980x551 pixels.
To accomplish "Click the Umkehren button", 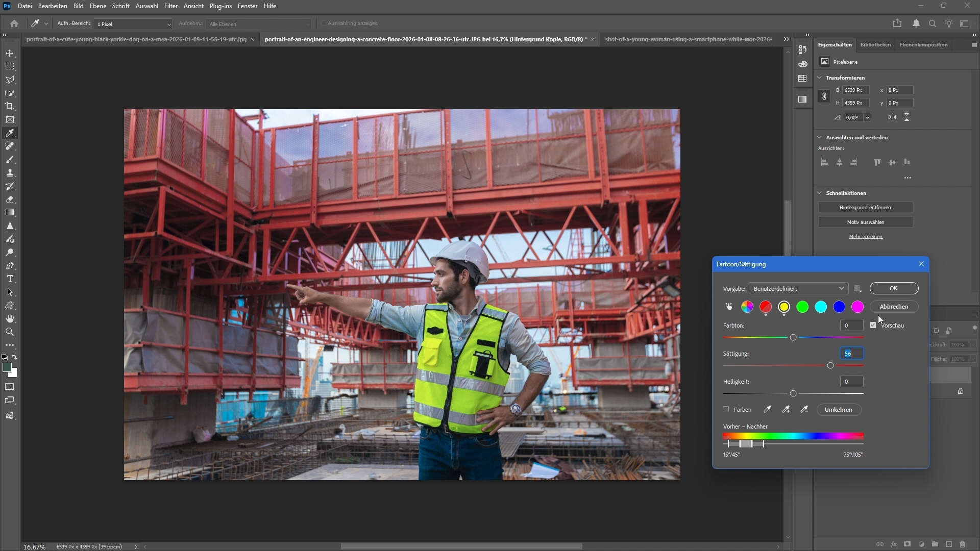I will click(838, 410).
